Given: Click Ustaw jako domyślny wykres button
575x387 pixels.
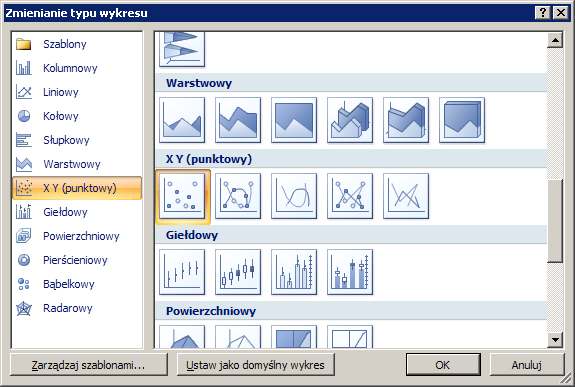Looking at the screenshot, I should pyautogui.click(x=256, y=365).
